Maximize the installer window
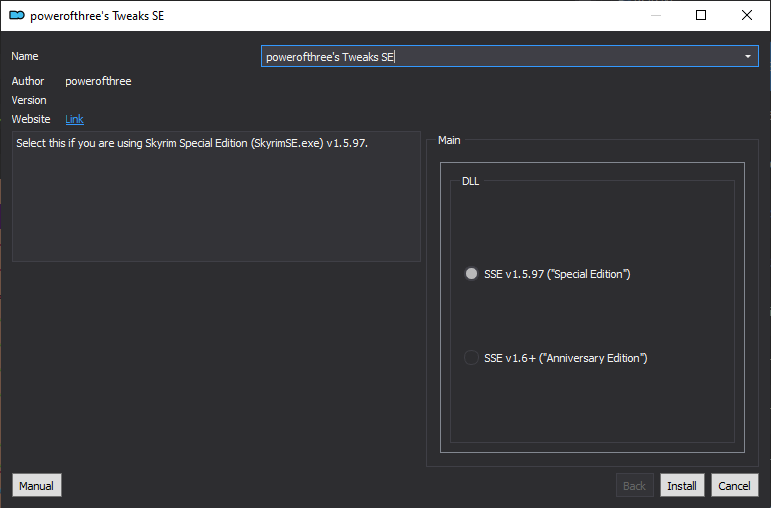This screenshot has height=508, width=771. pyautogui.click(x=701, y=15)
